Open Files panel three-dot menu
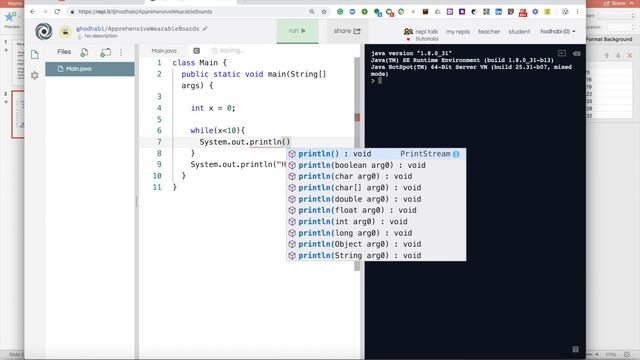640x360 pixels. (x=121, y=52)
